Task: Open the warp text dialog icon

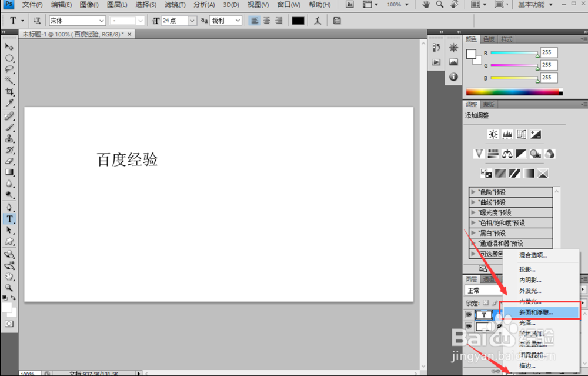Action: click(318, 20)
